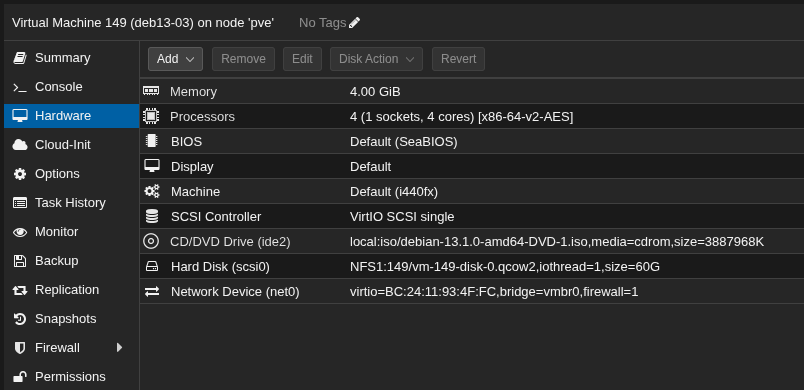This screenshot has height=390, width=804.
Task: Expand the Firewall submenu arrow
Action: (119, 347)
